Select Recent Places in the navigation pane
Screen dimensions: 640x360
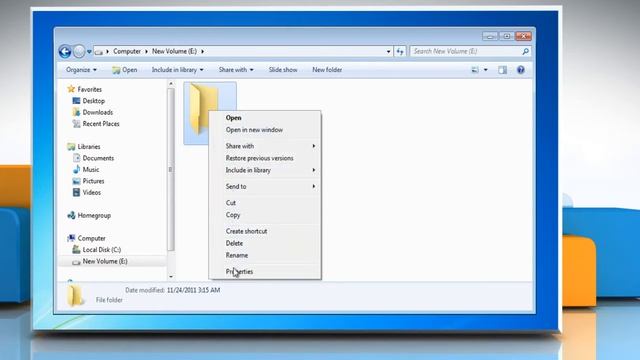point(101,124)
